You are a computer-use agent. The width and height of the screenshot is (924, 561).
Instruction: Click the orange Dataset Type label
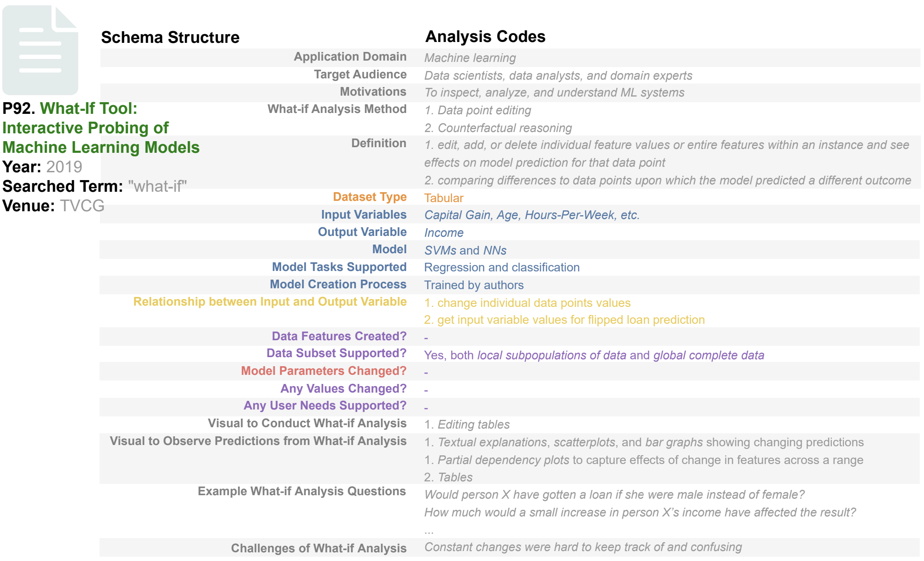(x=369, y=197)
